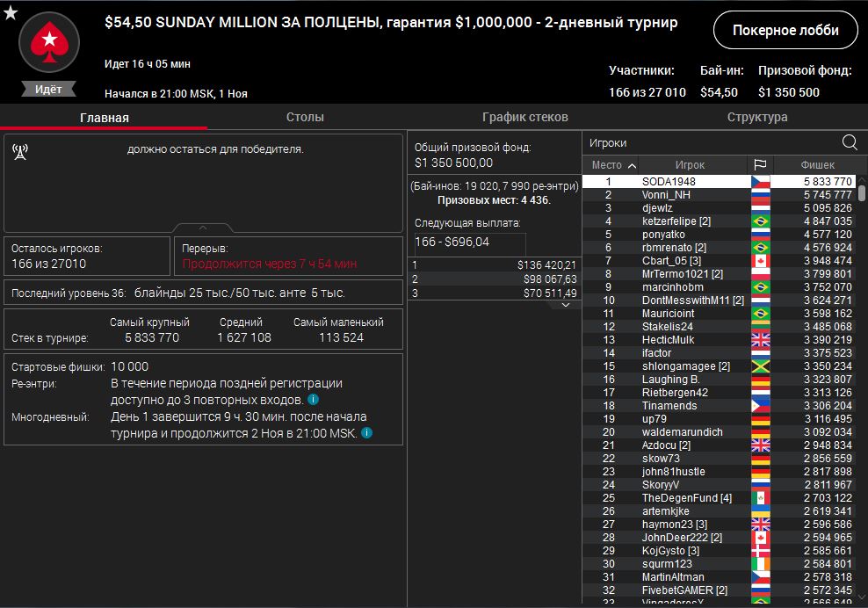The height and width of the screenshot is (608, 868).
Task: Sort by Фишек column header
Action: 817,165
